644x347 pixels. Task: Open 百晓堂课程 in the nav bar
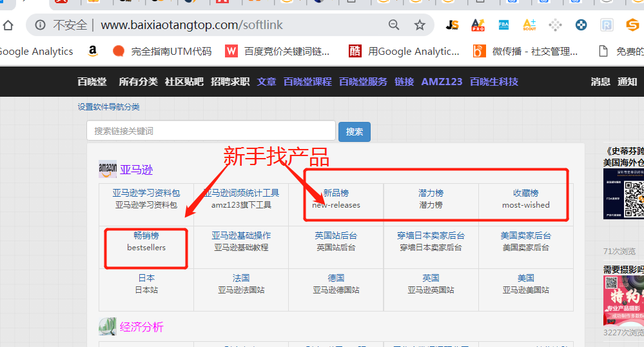(307, 82)
